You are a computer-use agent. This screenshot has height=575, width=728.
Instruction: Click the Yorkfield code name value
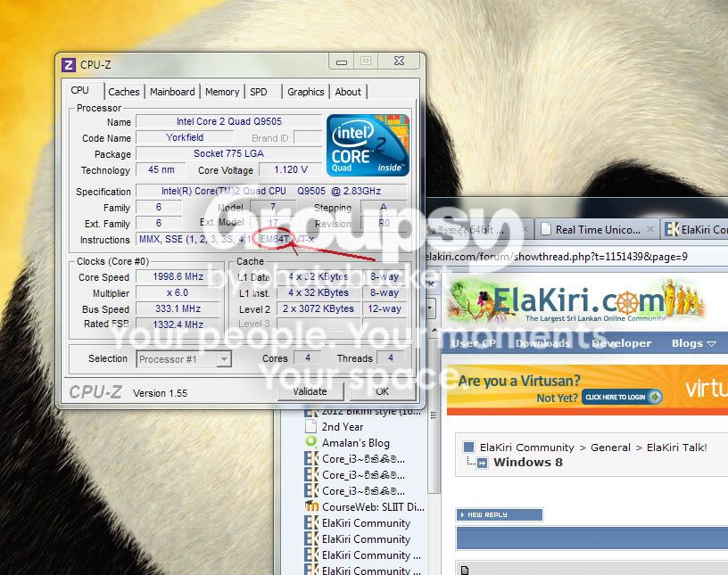coord(185,137)
